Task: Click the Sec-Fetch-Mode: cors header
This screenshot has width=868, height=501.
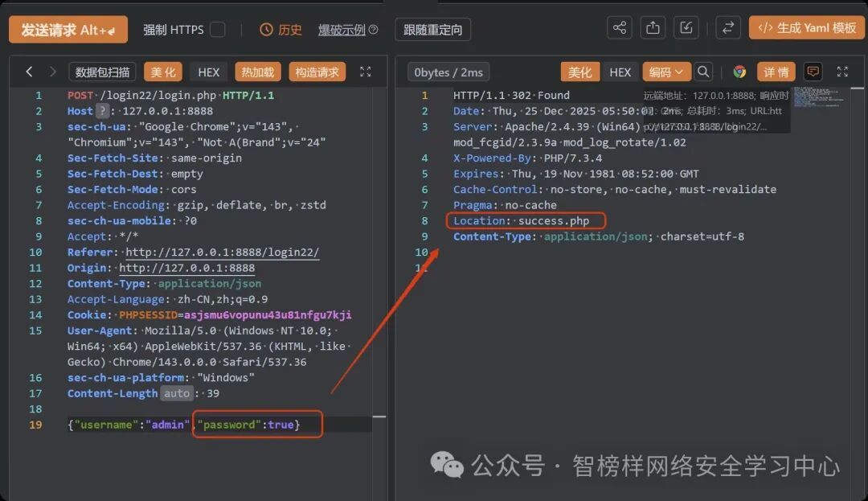Action: pos(132,189)
